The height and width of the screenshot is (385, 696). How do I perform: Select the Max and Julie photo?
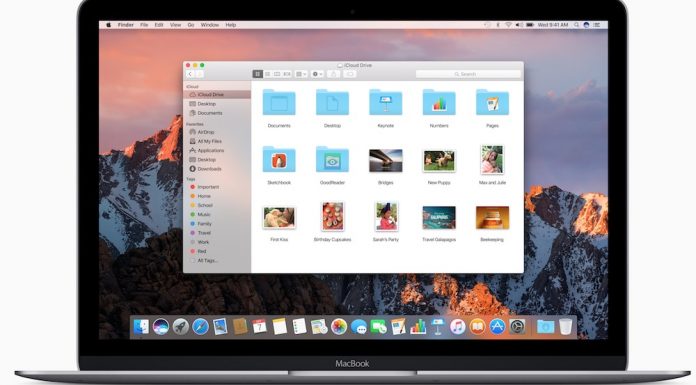[492, 160]
